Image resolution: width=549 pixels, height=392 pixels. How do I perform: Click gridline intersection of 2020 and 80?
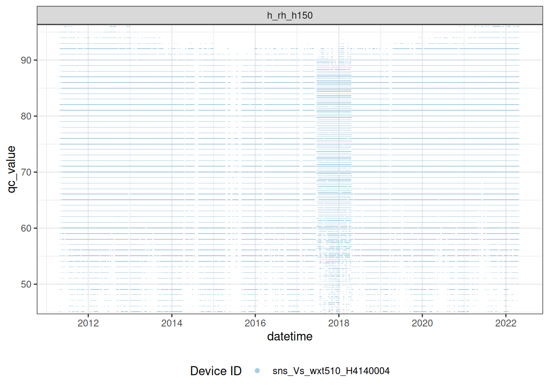tap(422, 116)
